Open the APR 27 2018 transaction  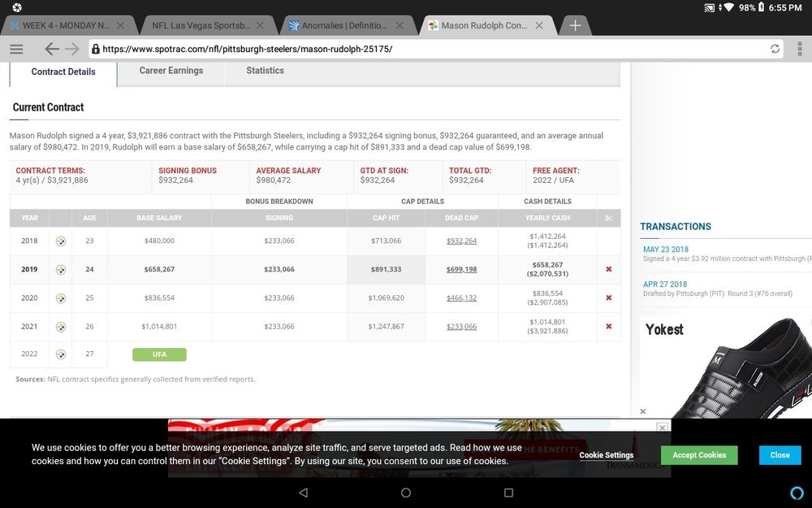coord(665,284)
